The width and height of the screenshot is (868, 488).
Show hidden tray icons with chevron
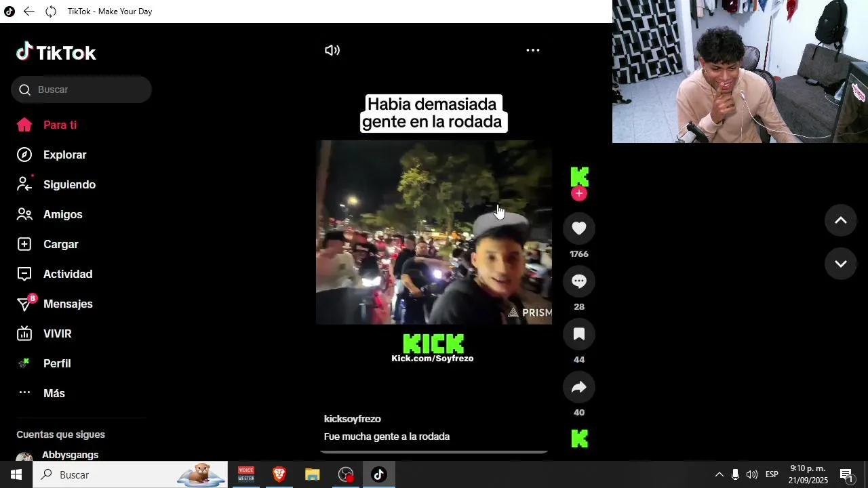pos(719,474)
